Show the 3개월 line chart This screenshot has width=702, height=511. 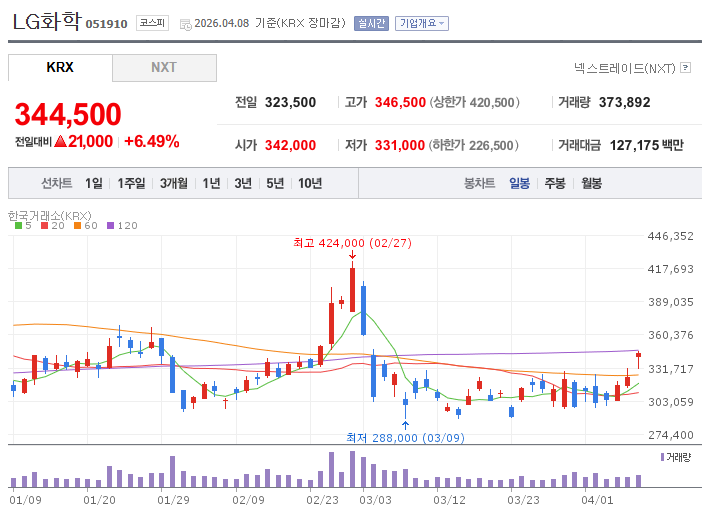point(174,183)
